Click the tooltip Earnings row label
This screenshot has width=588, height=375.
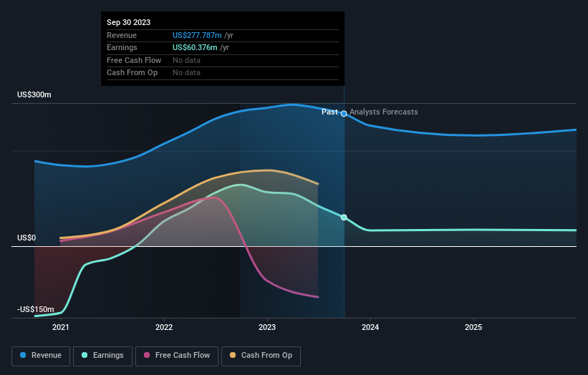122,47
